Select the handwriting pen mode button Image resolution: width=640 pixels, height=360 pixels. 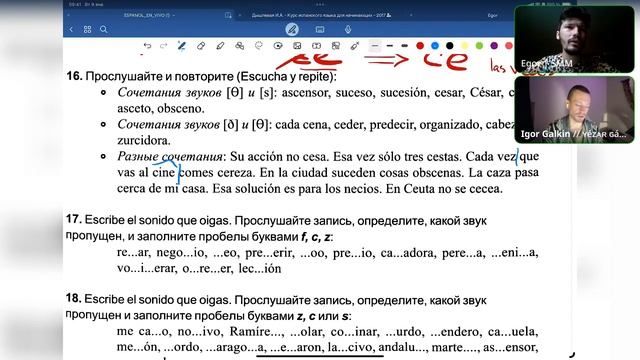(292, 29)
